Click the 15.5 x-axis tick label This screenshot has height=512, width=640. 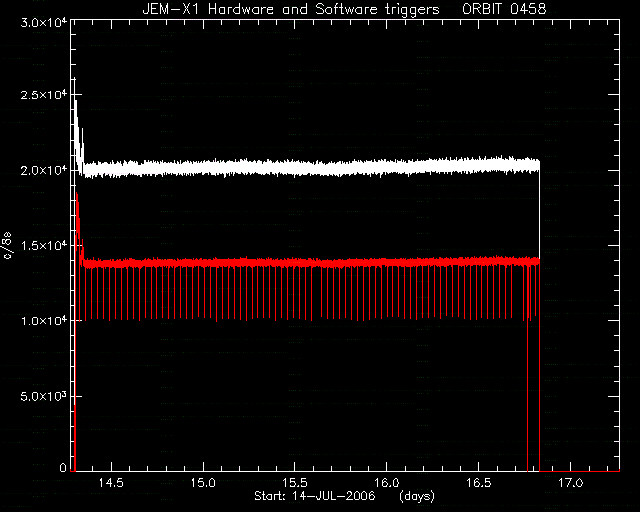[295, 483]
